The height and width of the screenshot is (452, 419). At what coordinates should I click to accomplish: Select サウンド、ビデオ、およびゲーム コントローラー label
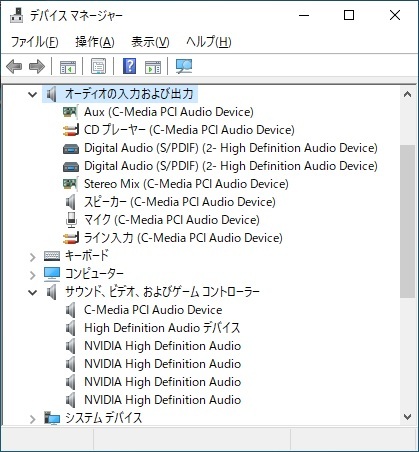pos(162,292)
